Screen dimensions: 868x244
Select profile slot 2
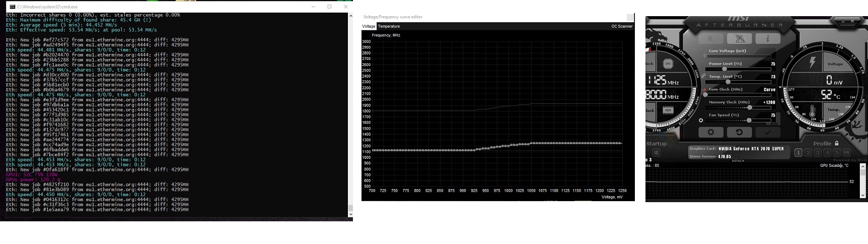(808, 152)
